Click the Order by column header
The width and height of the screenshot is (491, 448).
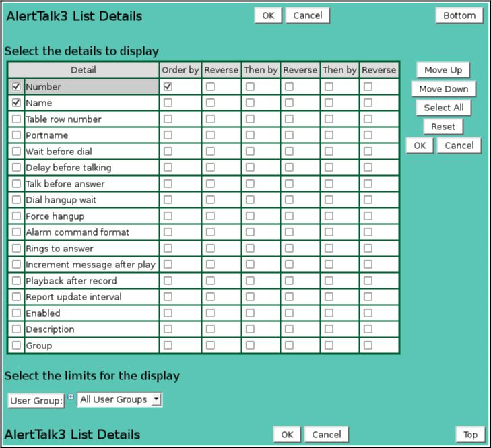(x=181, y=70)
